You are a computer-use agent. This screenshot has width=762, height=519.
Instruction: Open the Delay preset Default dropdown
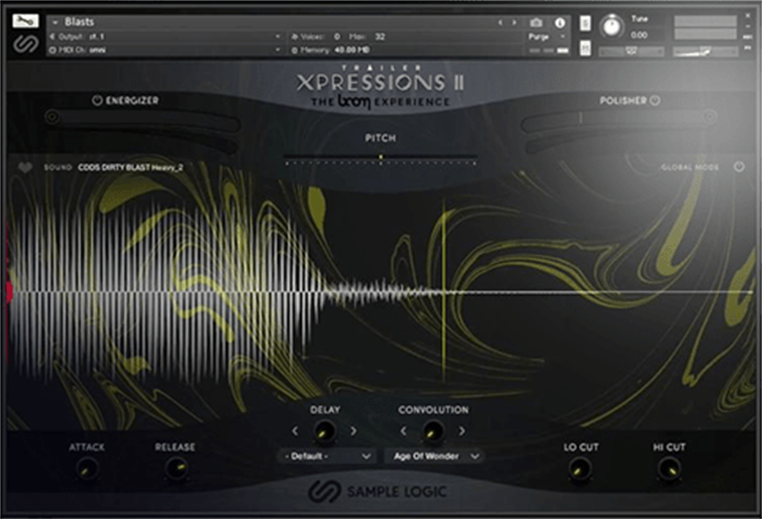click(x=327, y=456)
